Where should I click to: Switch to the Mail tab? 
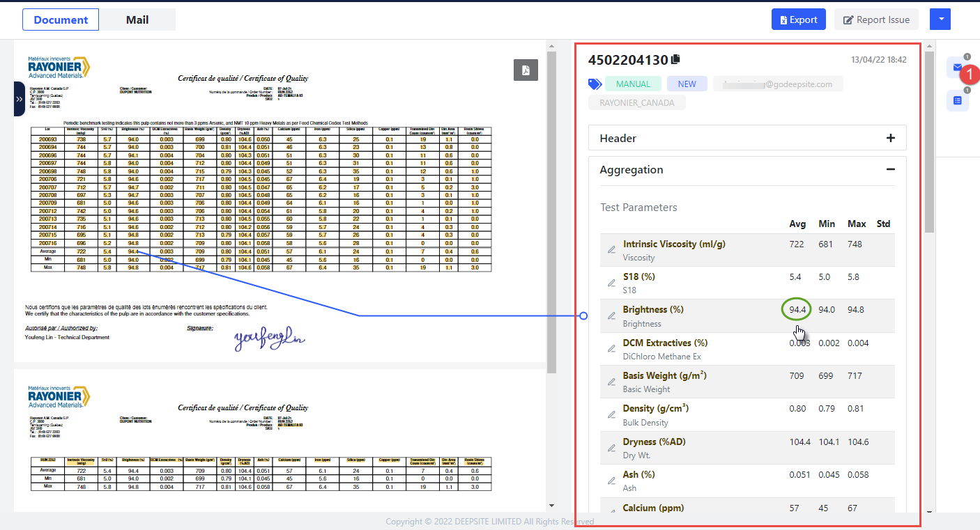click(x=137, y=20)
